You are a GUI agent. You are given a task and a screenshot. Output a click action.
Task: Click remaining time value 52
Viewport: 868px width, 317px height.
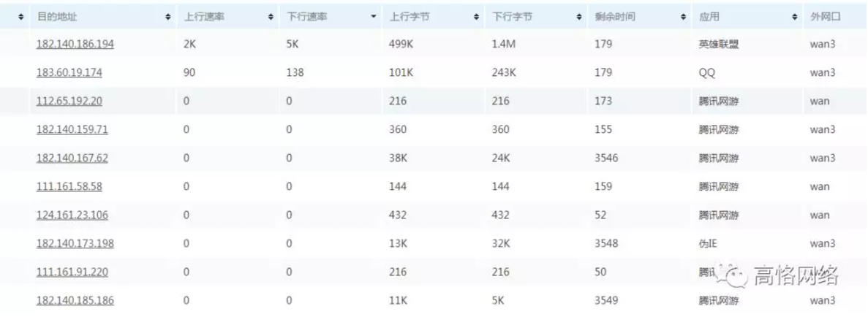pyautogui.click(x=600, y=215)
